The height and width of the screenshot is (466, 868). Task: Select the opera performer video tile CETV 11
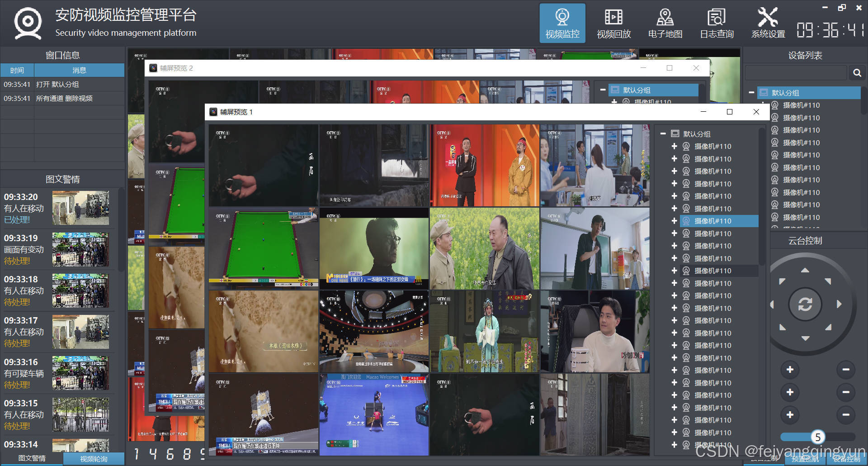click(x=485, y=331)
